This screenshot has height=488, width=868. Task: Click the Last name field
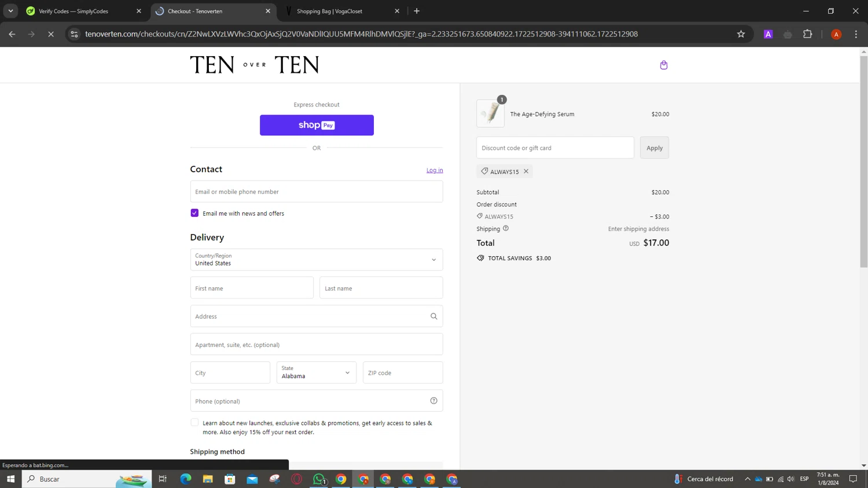pos(381,288)
